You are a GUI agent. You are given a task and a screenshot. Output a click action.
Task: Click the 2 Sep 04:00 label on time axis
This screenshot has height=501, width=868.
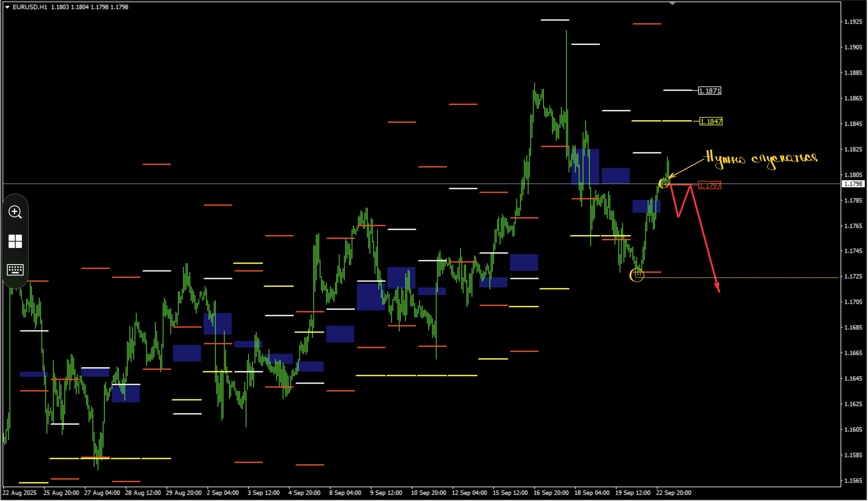tap(222, 493)
